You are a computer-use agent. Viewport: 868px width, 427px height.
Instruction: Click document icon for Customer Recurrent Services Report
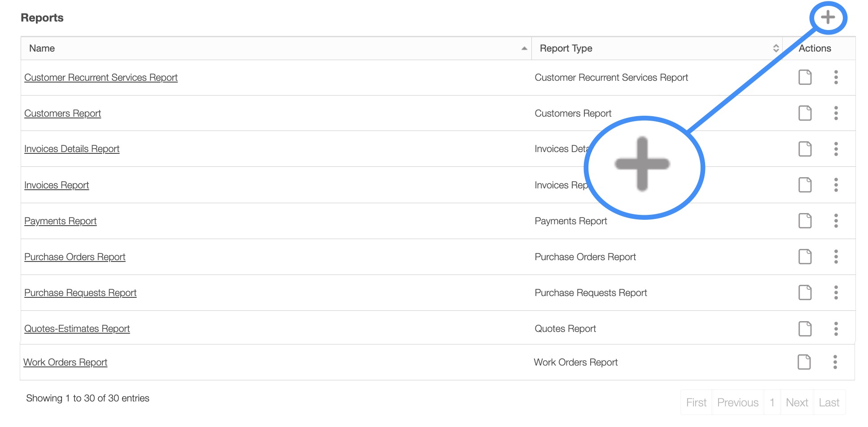805,77
